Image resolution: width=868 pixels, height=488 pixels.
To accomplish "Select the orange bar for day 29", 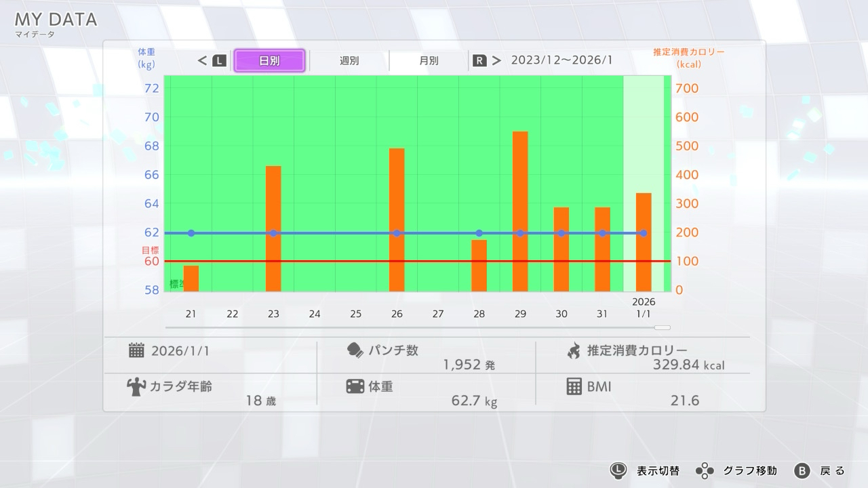I will 520,211.
